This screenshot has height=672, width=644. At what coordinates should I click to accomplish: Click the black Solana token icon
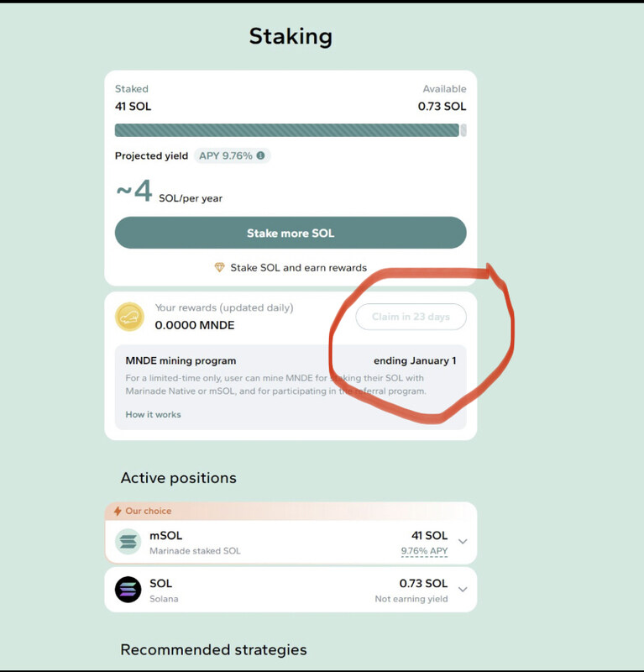pyautogui.click(x=128, y=590)
